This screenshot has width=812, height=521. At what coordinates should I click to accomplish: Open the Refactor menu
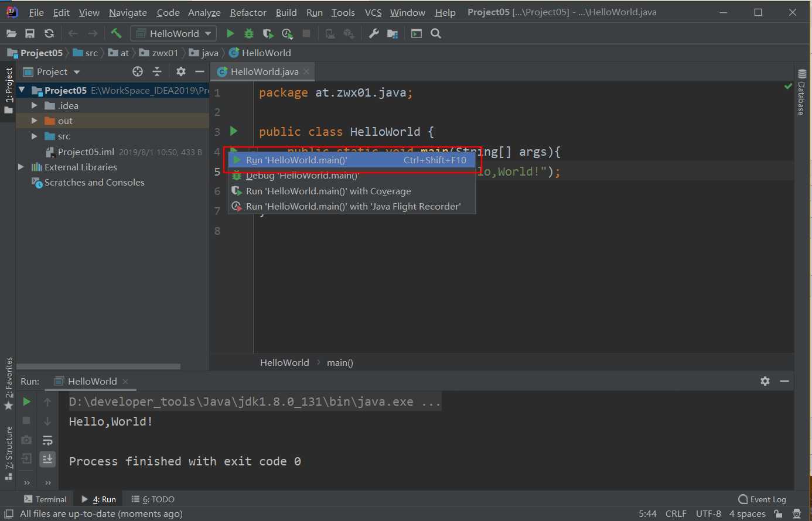coord(248,12)
